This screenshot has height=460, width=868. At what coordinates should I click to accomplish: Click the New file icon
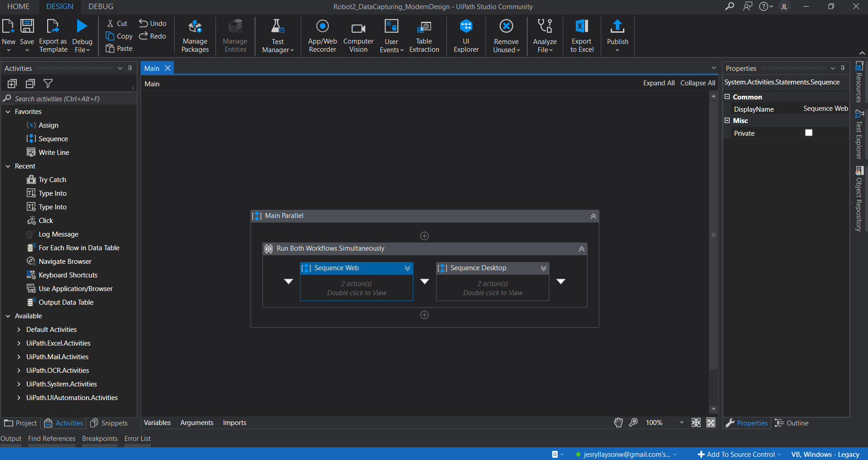pyautogui.click(x=8, y=26)
